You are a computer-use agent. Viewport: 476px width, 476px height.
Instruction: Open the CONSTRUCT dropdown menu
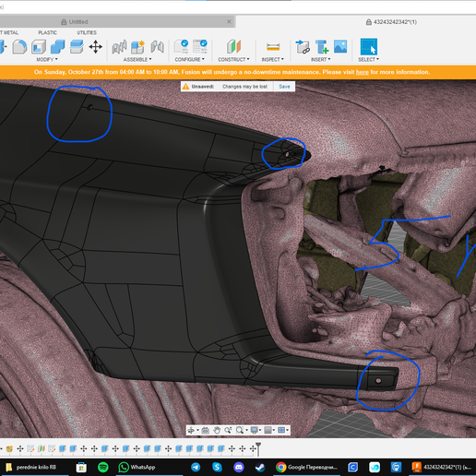point(233,59)
